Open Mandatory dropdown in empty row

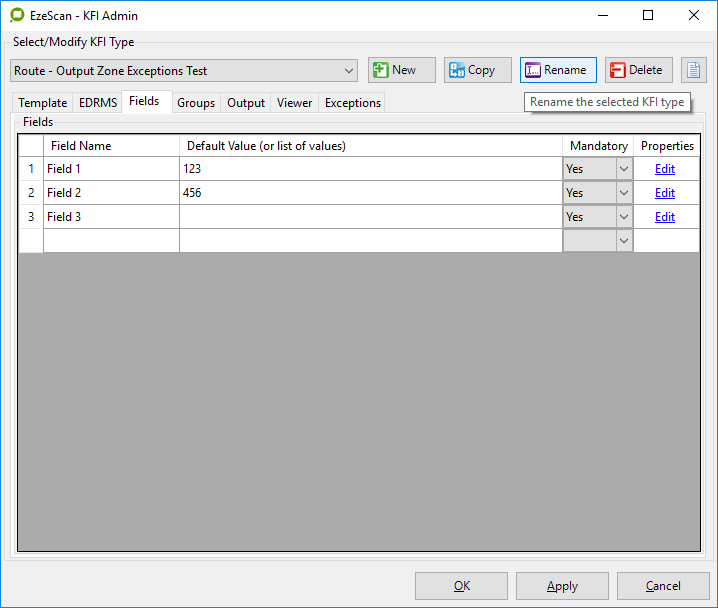pyautogui.click(x=624, y=241)
